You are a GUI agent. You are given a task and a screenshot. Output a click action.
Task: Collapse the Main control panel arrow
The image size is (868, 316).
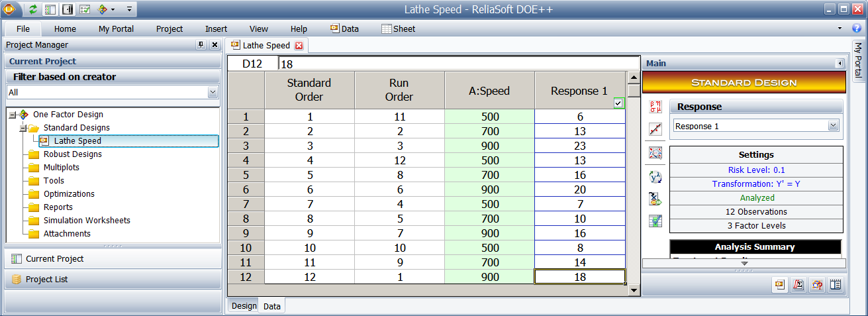click(840, 64)
